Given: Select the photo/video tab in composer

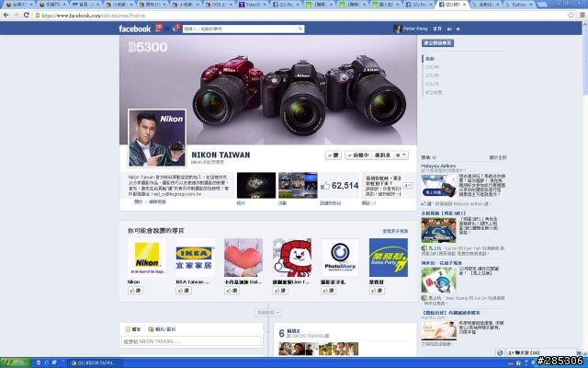Looking at the screenshot, I should pos(162,329).
